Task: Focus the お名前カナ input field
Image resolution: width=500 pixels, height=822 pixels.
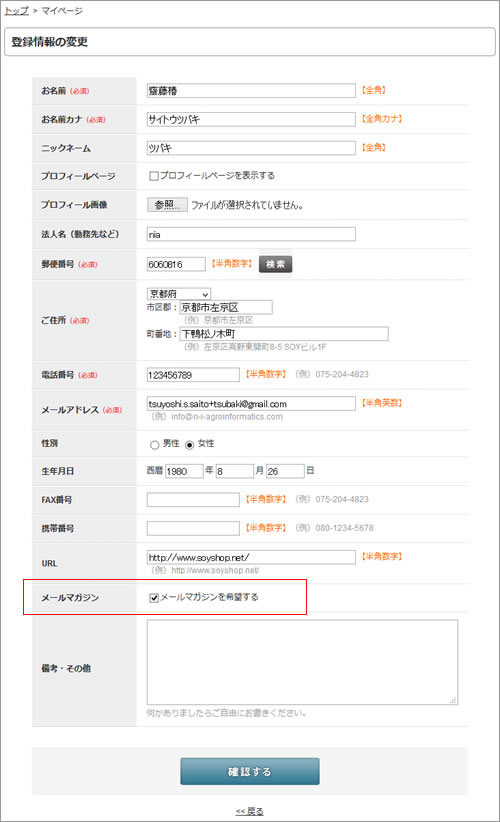Action: (251, 120)
